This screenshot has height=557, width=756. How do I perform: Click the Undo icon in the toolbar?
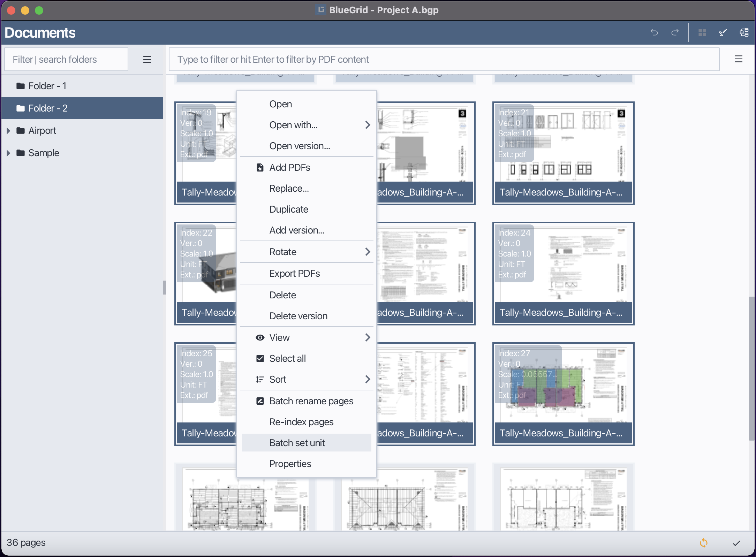pos(654,32)
